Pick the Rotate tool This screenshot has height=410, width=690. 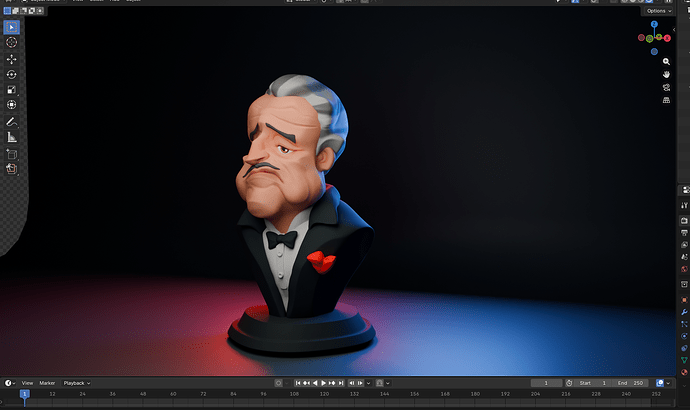(x=11, y=74)
